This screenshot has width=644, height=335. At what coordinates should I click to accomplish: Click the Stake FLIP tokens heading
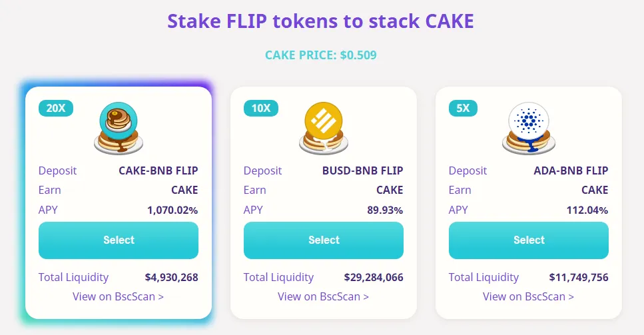tap(320, 21)
